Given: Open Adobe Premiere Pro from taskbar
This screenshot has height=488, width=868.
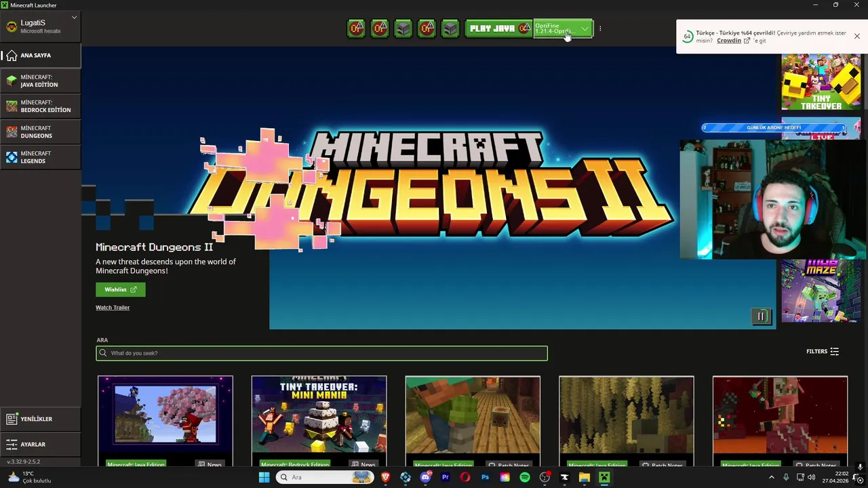Looking at the screenshot, I should click(446, 477).
